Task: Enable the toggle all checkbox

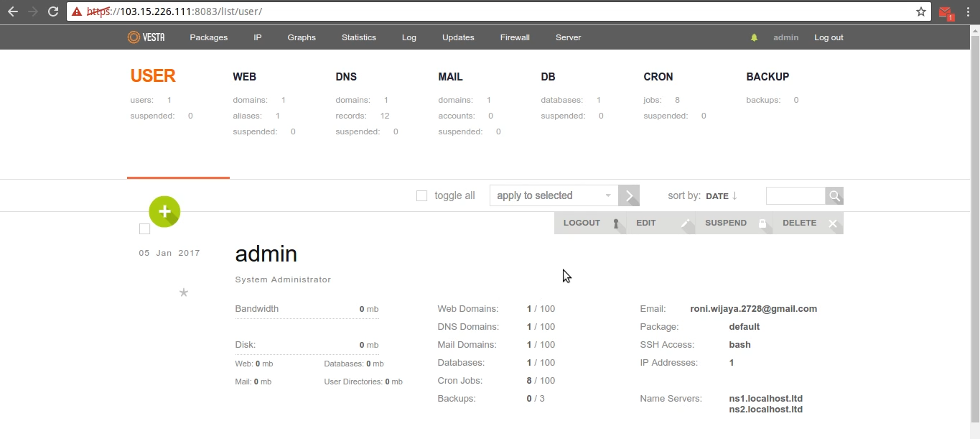Action: pyautogui.click(x=421, y=195)
